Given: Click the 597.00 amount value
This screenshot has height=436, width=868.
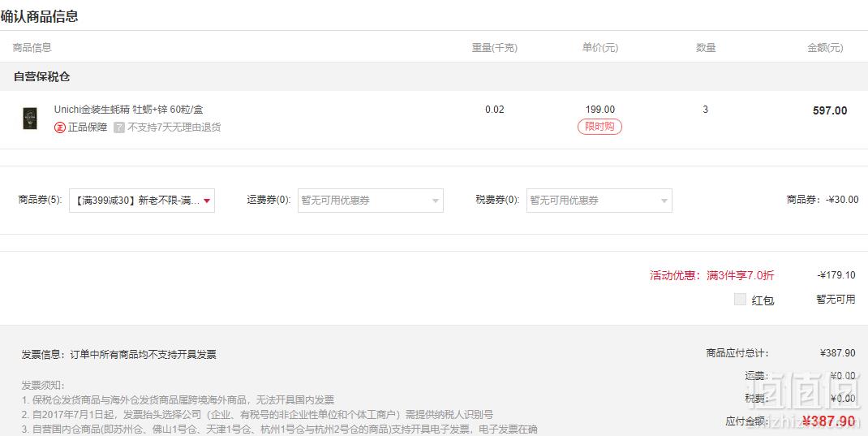Looking at the screenshot, I should 830,110.
